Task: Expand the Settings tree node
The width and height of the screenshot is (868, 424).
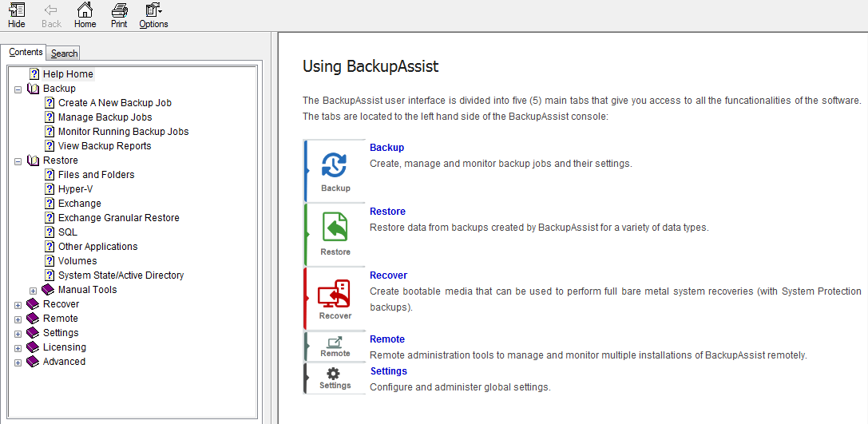Action: (18, 334)
